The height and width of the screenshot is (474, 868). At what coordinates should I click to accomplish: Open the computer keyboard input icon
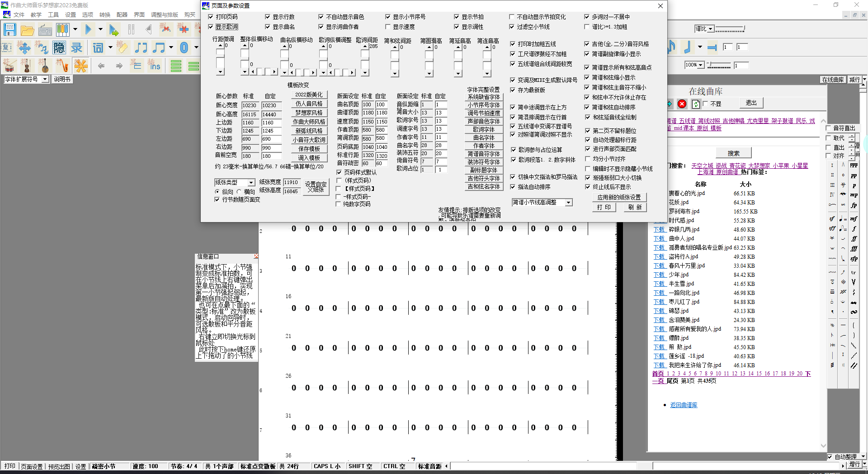click(45, 30)
